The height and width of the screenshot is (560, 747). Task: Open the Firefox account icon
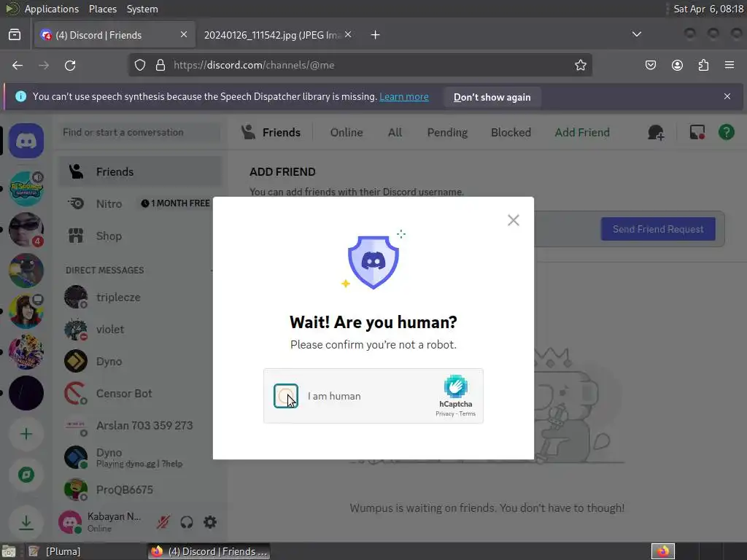pos(677,65)
